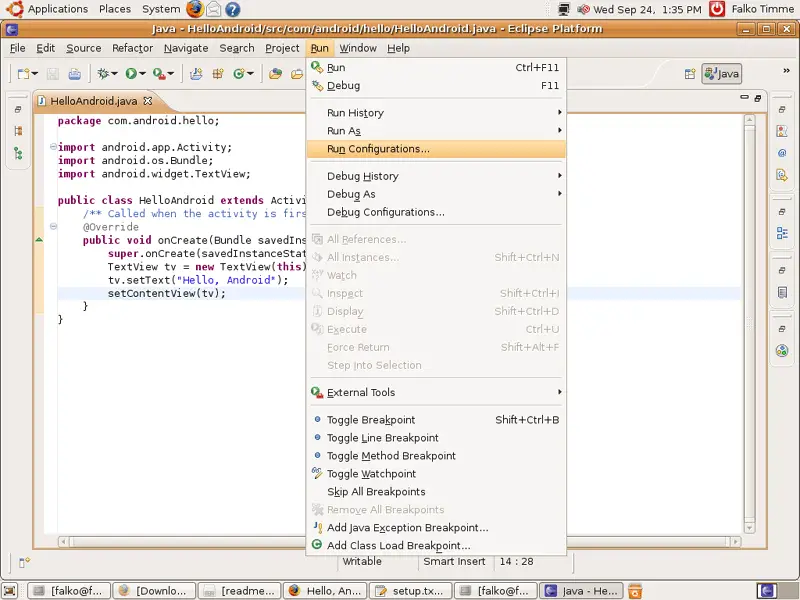Open the Help menu

(398, 48)
